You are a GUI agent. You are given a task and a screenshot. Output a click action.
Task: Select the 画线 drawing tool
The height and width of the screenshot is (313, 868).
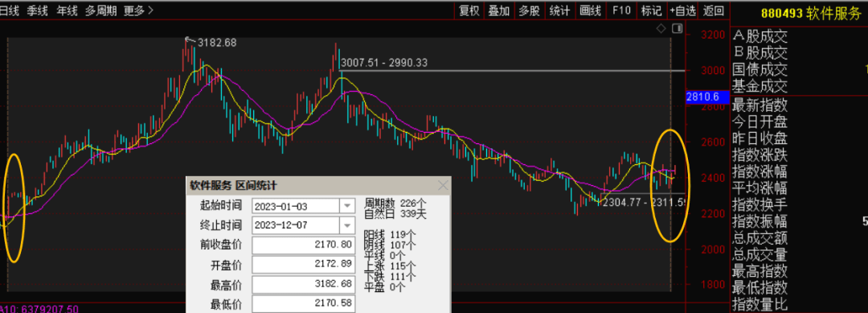pos(590,10)
